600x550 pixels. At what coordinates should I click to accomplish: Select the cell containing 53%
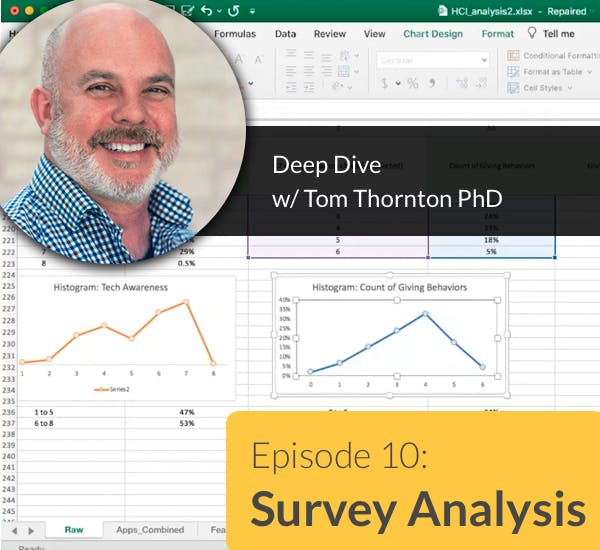point(187,423)
